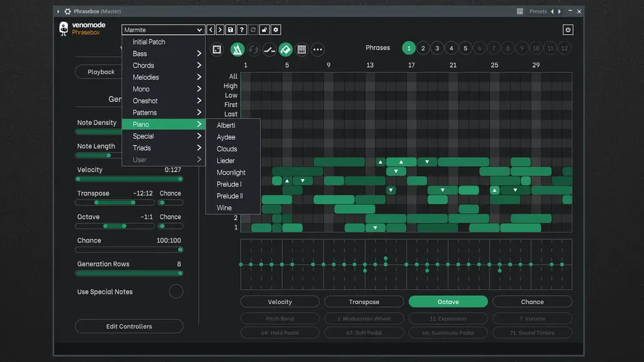Click the unlock padlock icon
644x362 pixels.
(265, 30)
